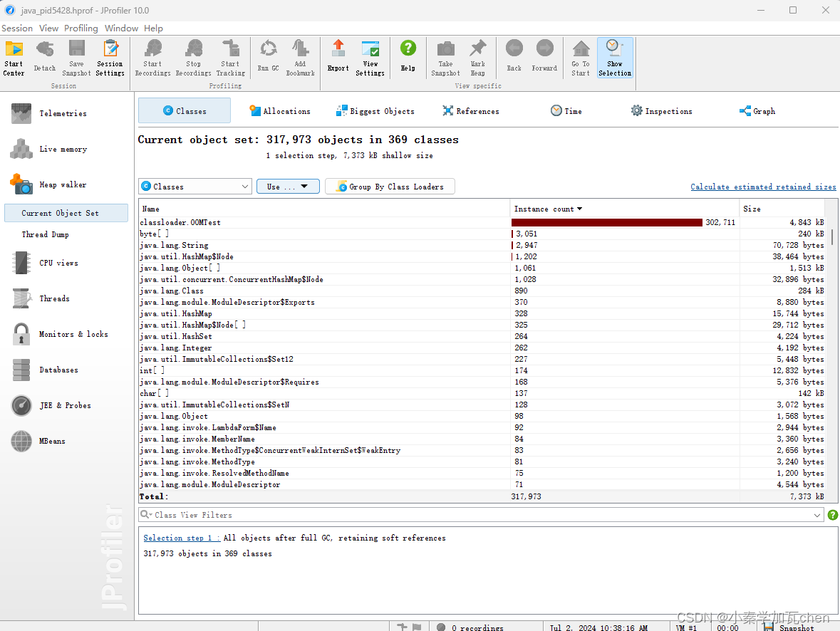Image resolution: width=840 pixels, height=631 pixels.
Task: Switch to the Time view tab
Action: 566,111
